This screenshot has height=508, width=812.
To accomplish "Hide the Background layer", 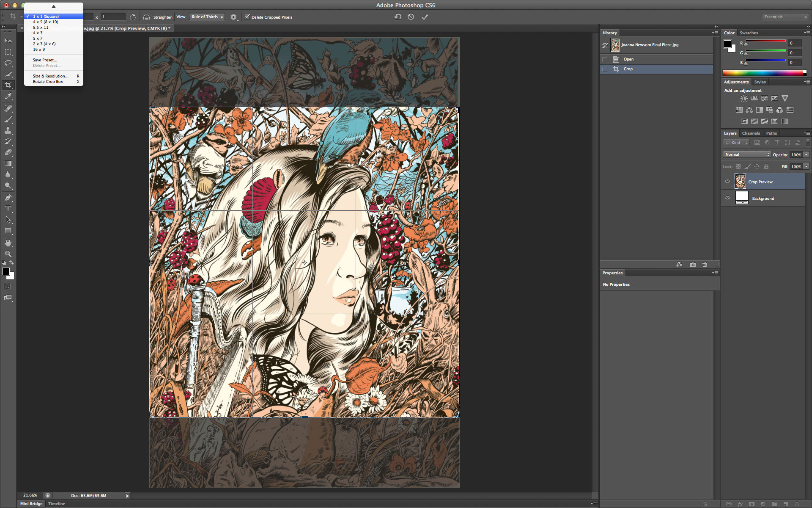I will pyautogui.click(x=727, y=198).
